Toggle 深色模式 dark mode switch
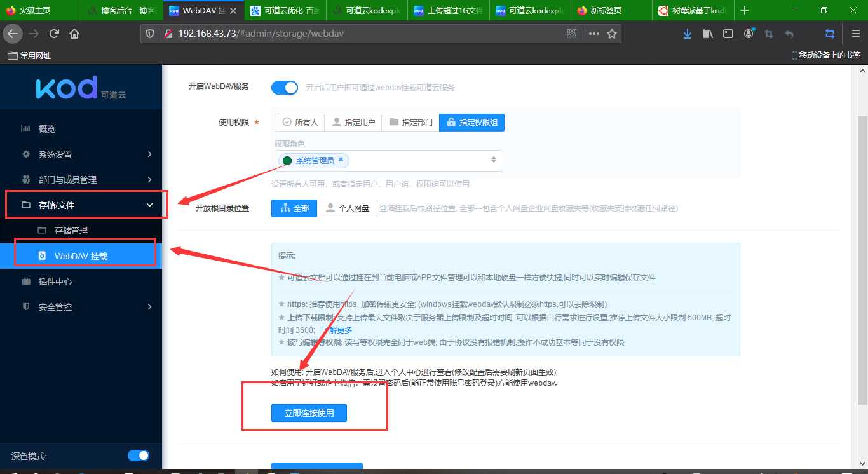868x474 pixels. [138, 456]
